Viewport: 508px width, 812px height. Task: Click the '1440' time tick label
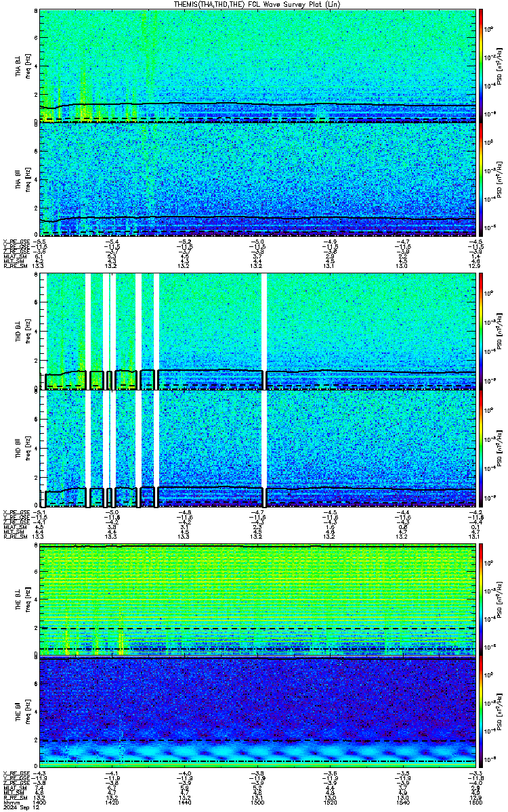(185, 802)
